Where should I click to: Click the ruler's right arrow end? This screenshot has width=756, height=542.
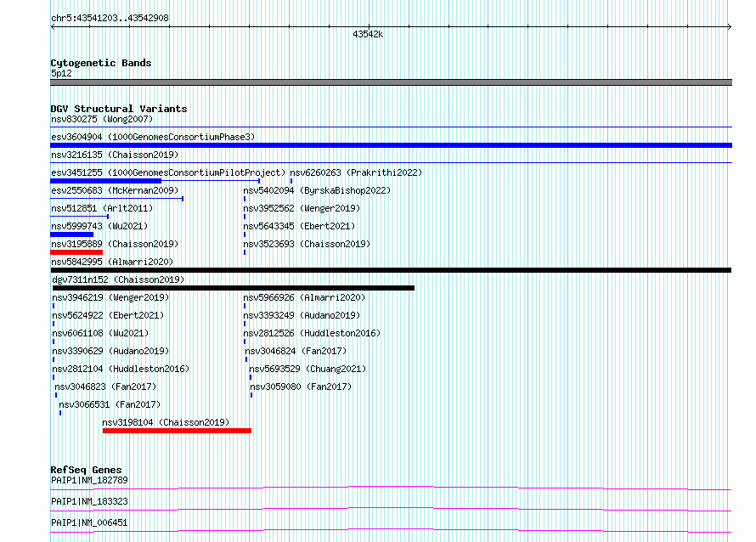coord(729,27)
